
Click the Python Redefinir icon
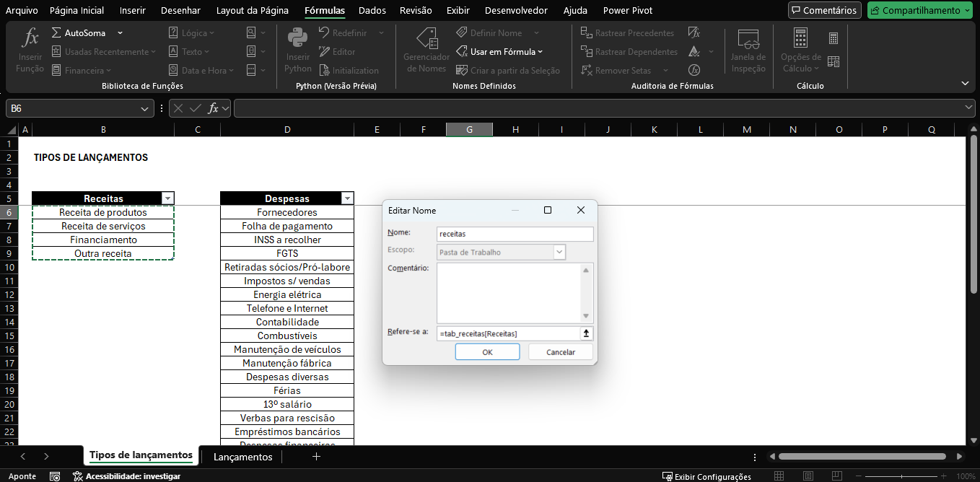coord(324,33)
